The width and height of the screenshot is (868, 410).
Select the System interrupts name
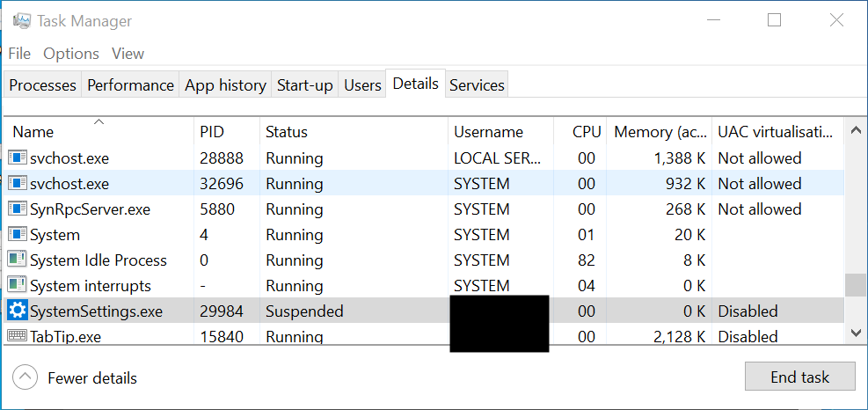coord(91,287)
